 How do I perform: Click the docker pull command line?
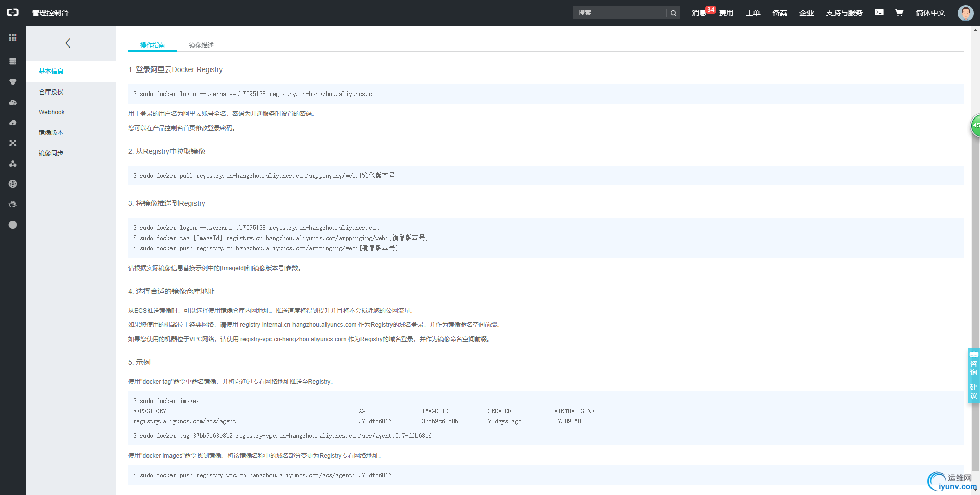(265, 176)
